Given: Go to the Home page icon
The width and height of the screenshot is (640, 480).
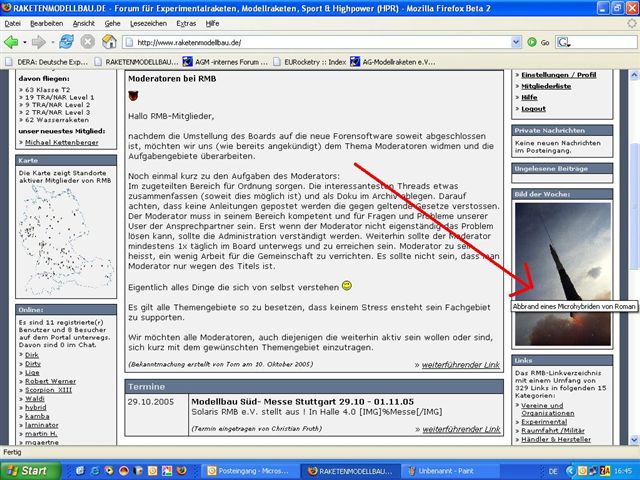Looking at the screenshot, I should point(109,42).
